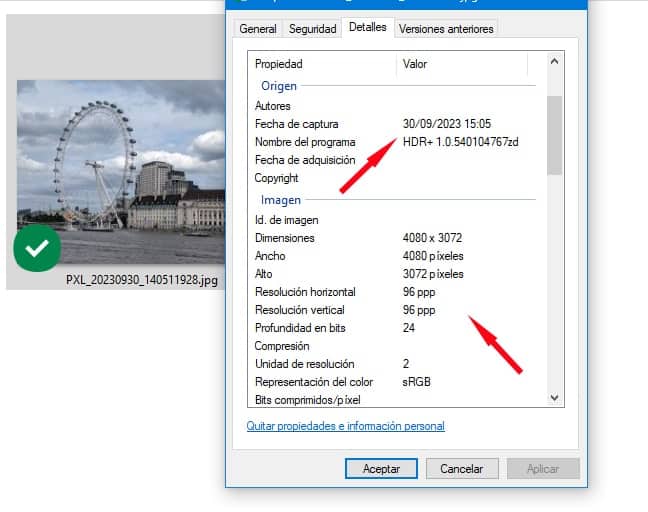648x512 pixels.
Task: Click the value sRGB
Action: coord(417,382)
